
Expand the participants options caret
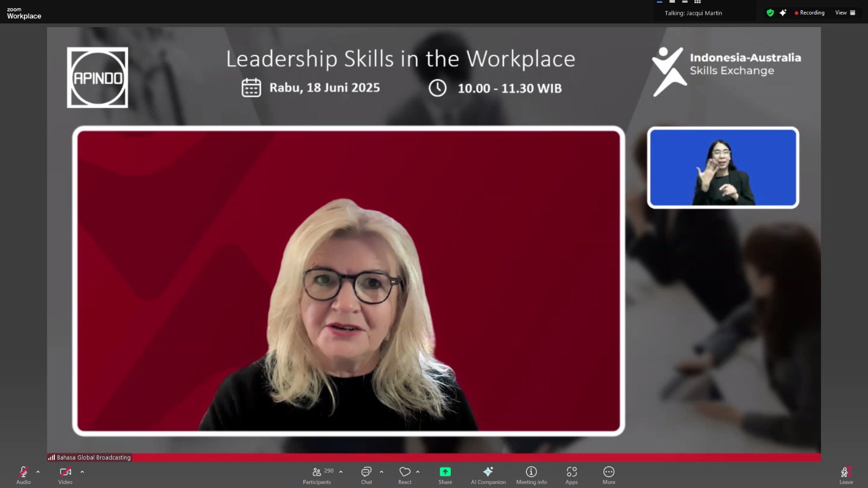[x=341, y=472]
